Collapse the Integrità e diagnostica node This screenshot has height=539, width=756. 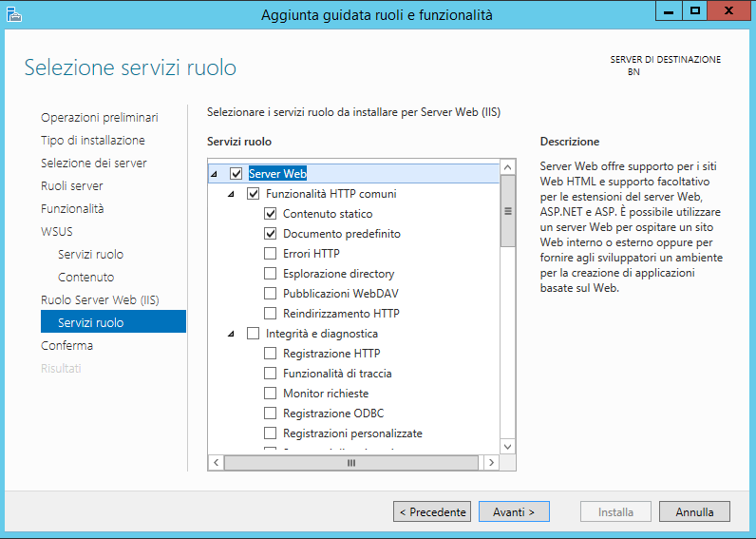pos(232,334)
